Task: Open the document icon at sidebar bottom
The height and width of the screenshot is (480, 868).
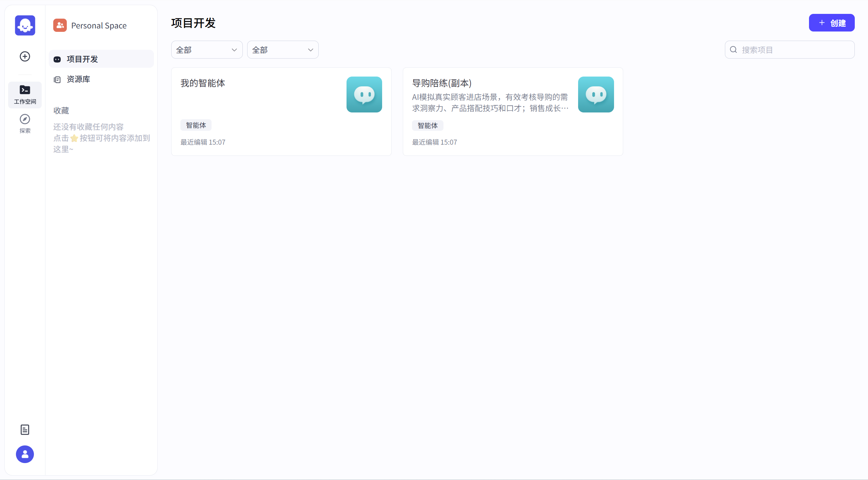Action: click(25, 430)
